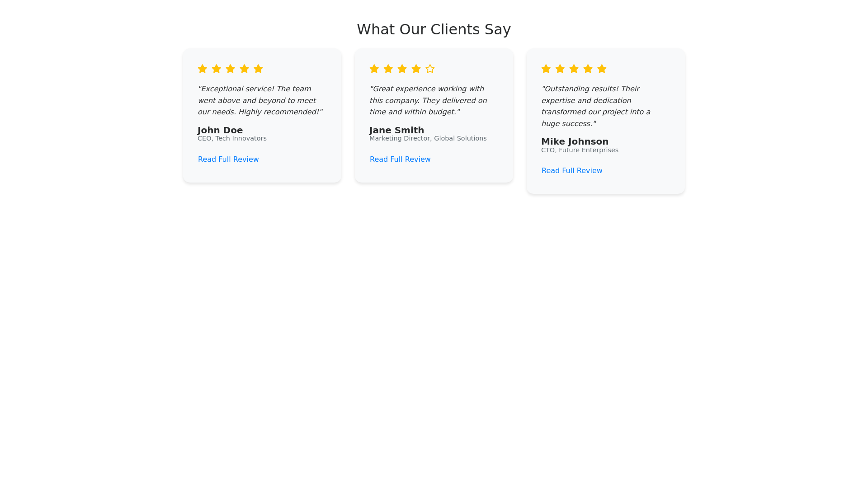Click the second star in Mike Johnson's rating
Image resolution: width=868 pixels, height=488 pixels.
(x=560, y=69)
